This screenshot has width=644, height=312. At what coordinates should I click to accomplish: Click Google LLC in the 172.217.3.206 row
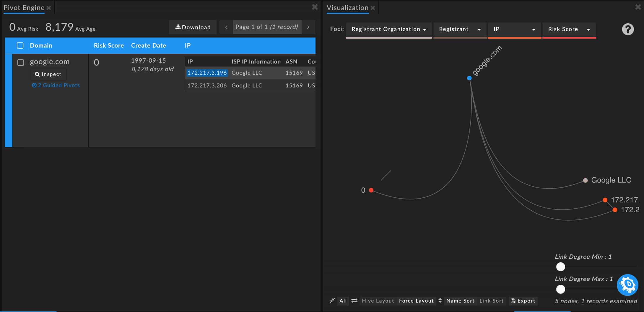pyautogui.click(x=247, y=85)
